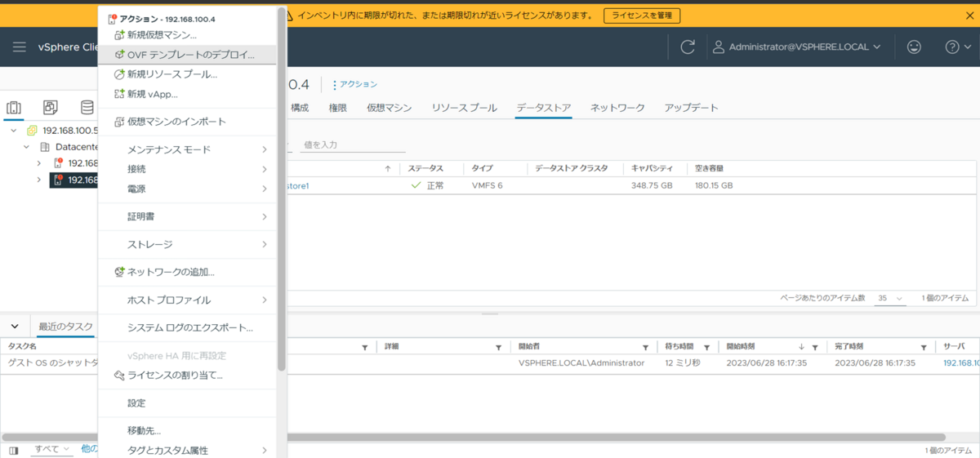Switch to the 権限 tab

point(338,108)
